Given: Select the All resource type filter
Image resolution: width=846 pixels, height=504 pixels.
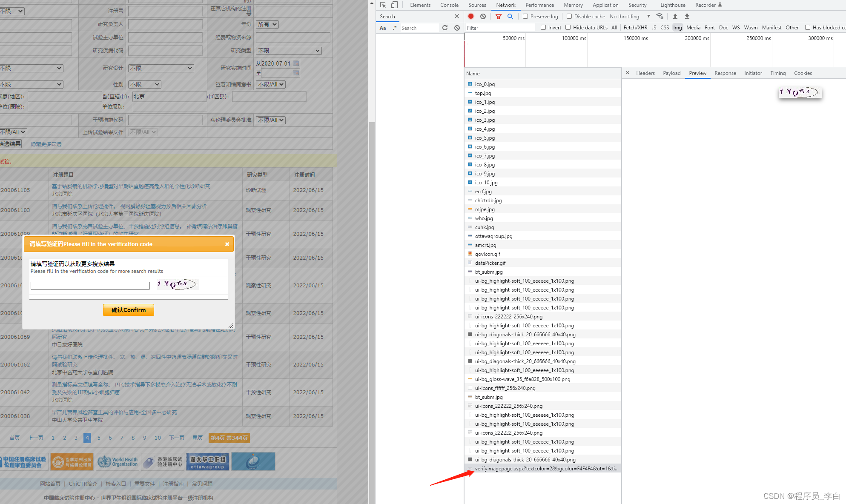Looking at the screenshot, I should coord(614,28).
